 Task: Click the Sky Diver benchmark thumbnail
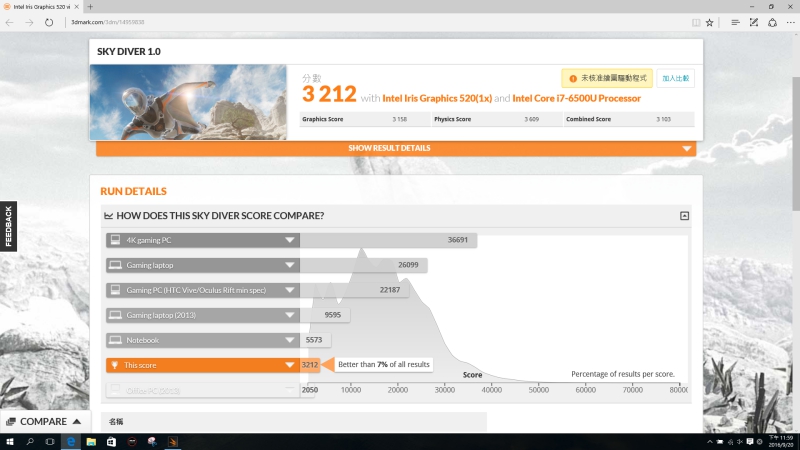(188, 102)
